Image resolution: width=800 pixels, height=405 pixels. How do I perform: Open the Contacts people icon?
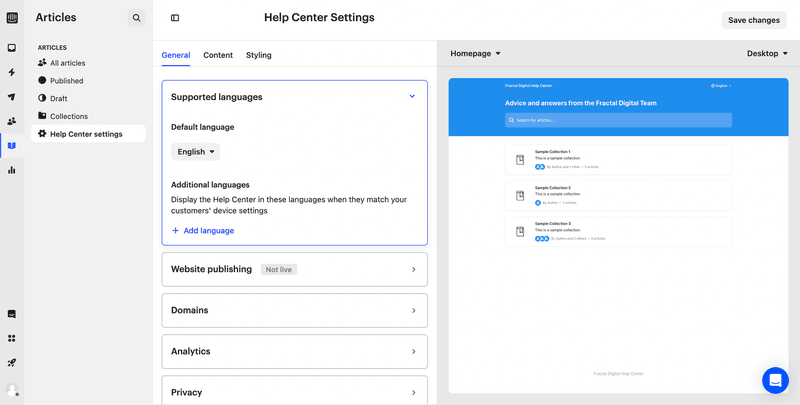[x=12, y=121]
